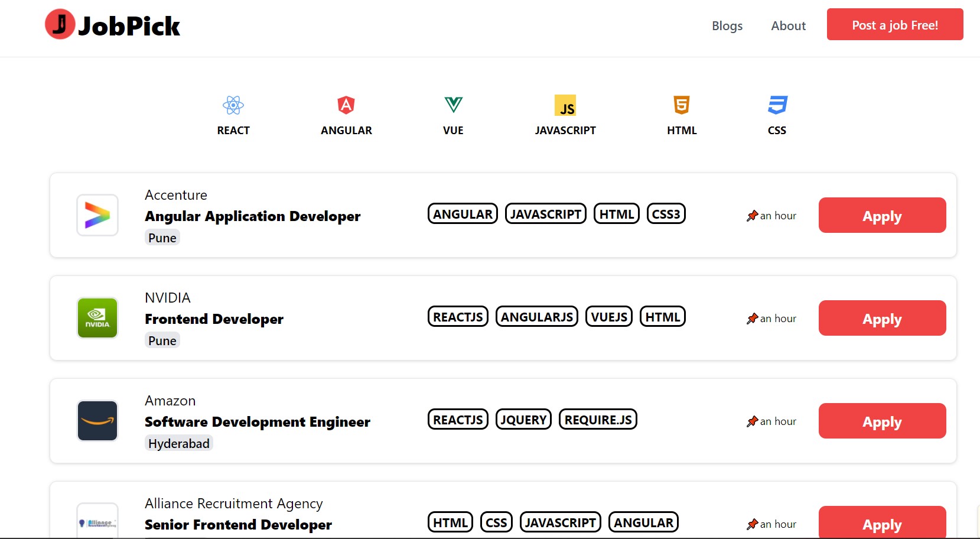The height and width of the screenshot is (539, 980).
Task: Filter by REACT label
Action: point(233,131)
